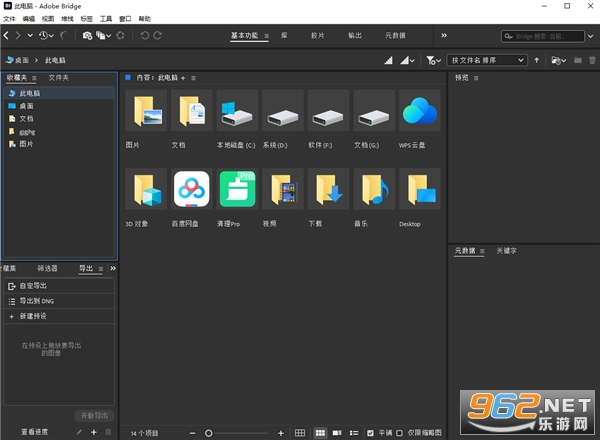Select the 百度网盘 thumbnail

point(191,189)
